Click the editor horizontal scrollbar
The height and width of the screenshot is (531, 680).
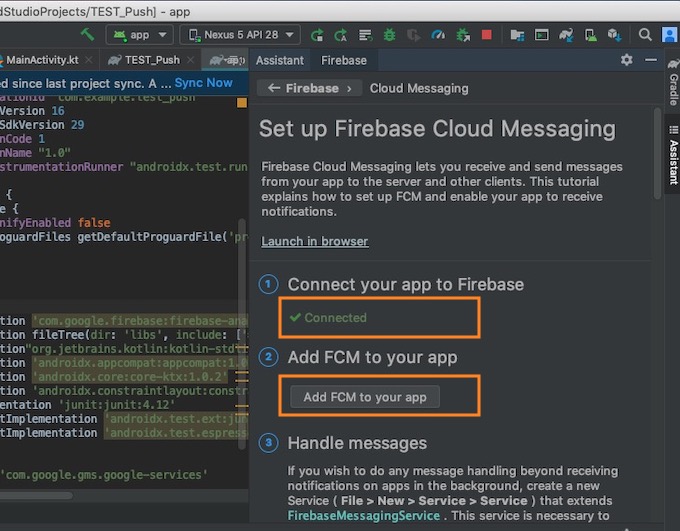(36, 495)
